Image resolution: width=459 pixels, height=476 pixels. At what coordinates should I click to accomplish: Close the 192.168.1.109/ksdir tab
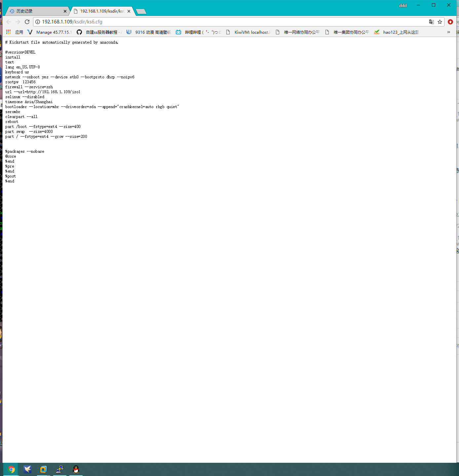click(129, 11)
